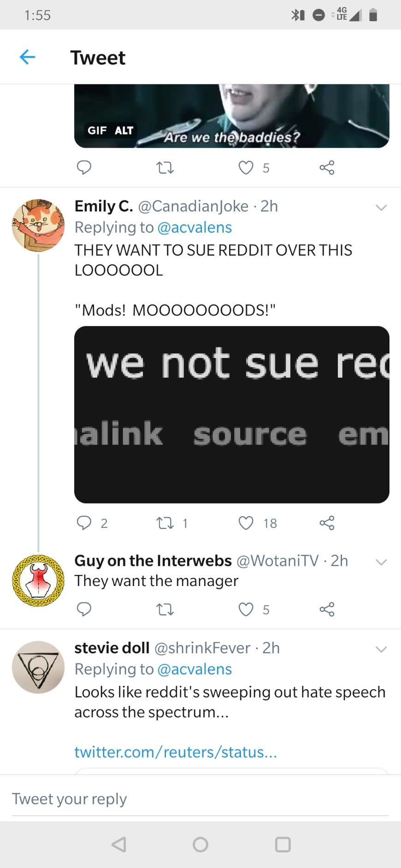
Task: Open options chevron on Emily C.'s tweet
Action: [381, 207]
